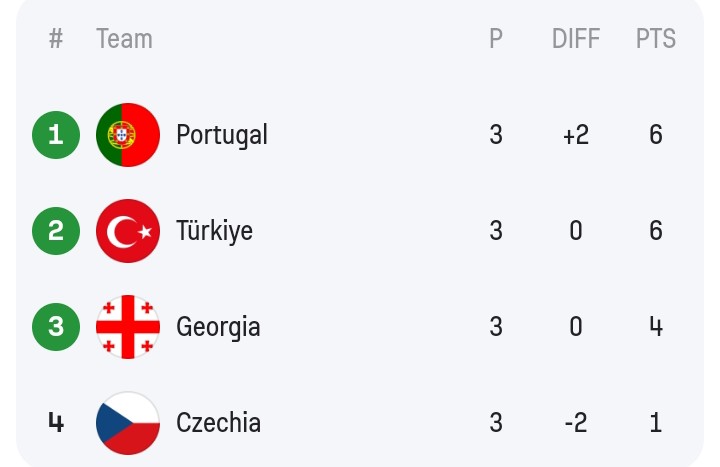Viewport: 720px width, 467px height.
Task: Click the Portugal flag icon
Action: pyautogui.click(x=128, y=135)
